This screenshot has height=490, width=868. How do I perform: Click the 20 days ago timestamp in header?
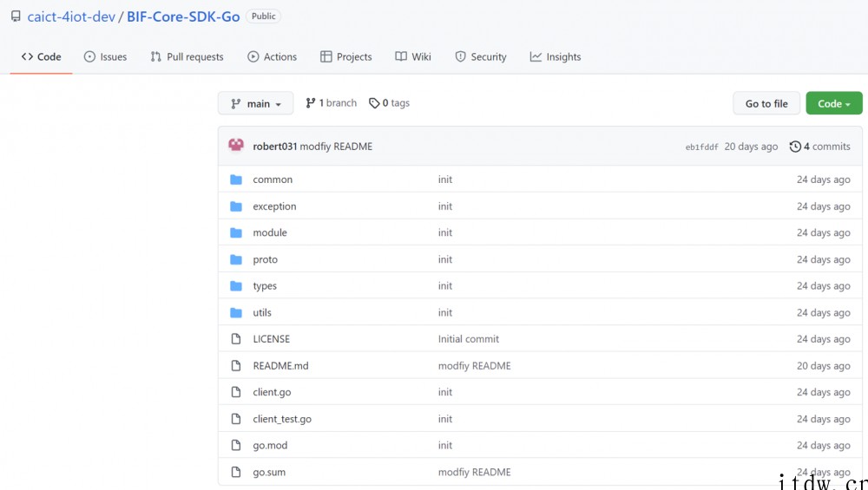point(751,147)
